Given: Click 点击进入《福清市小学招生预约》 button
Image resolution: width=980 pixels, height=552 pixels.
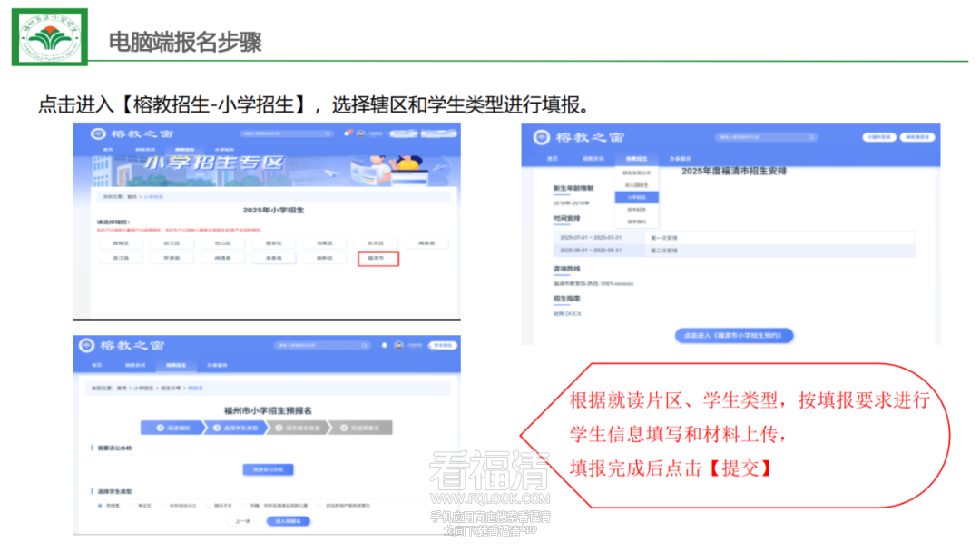Looking at the screenshot, I should tap(734, 335).
